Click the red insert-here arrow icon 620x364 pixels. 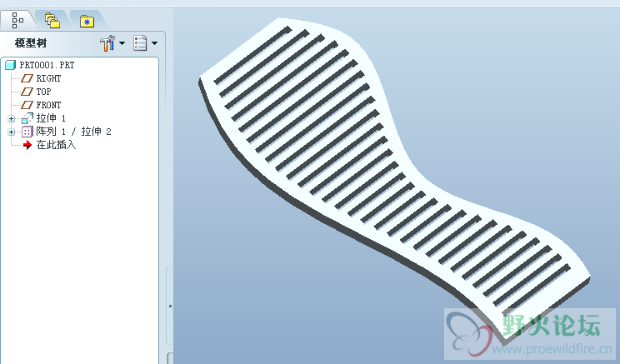coord(27,145)
